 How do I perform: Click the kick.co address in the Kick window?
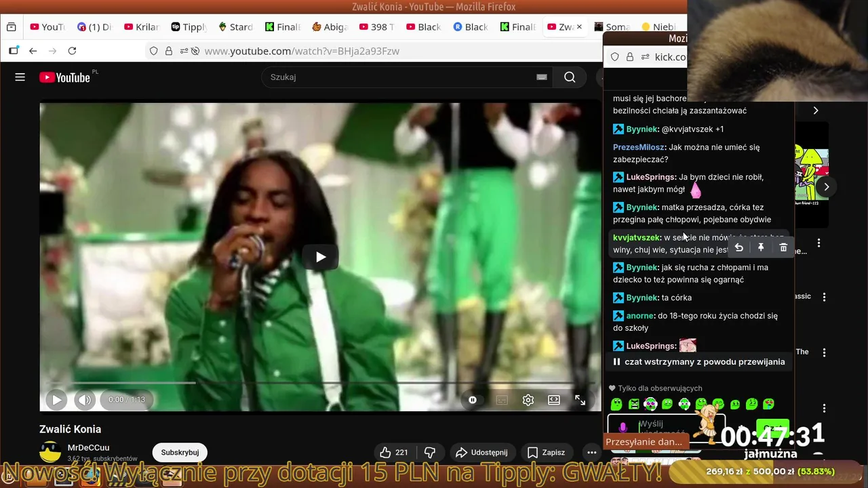(x=670, y=57)
